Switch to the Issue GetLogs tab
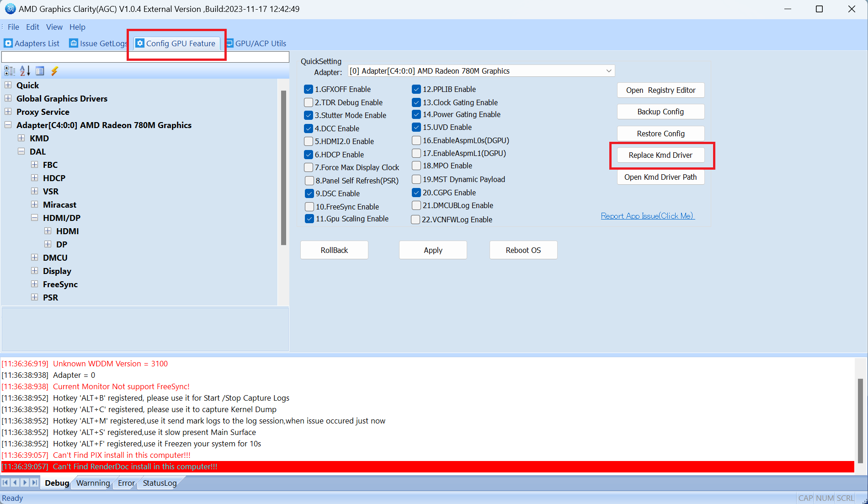 click(98, 43)
